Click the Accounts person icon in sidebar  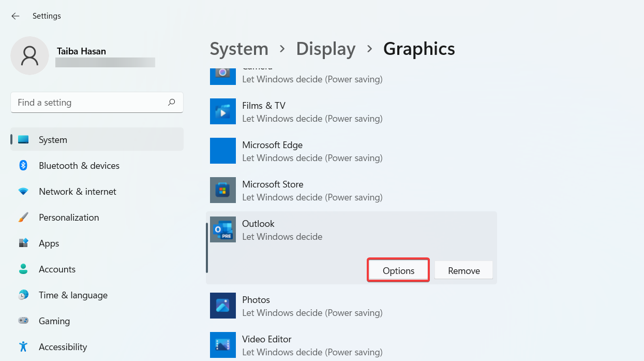(23, 269)
